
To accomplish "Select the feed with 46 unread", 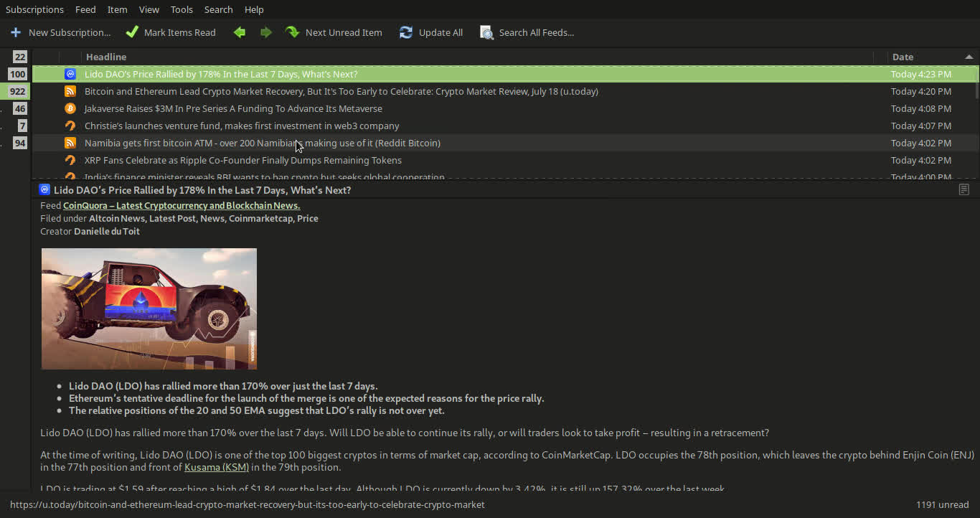I will (19, 108).
